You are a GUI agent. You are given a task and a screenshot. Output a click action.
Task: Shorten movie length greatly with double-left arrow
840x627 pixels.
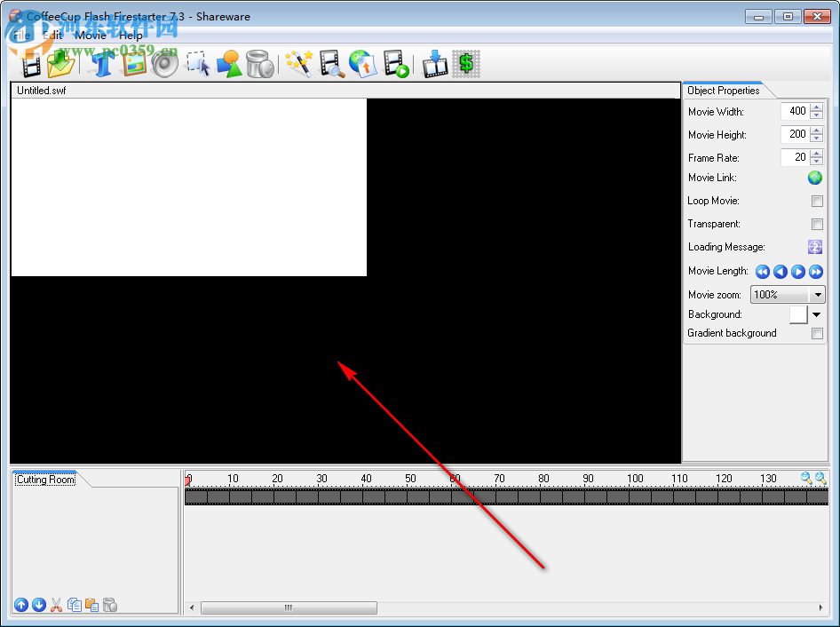pos(763,272)
